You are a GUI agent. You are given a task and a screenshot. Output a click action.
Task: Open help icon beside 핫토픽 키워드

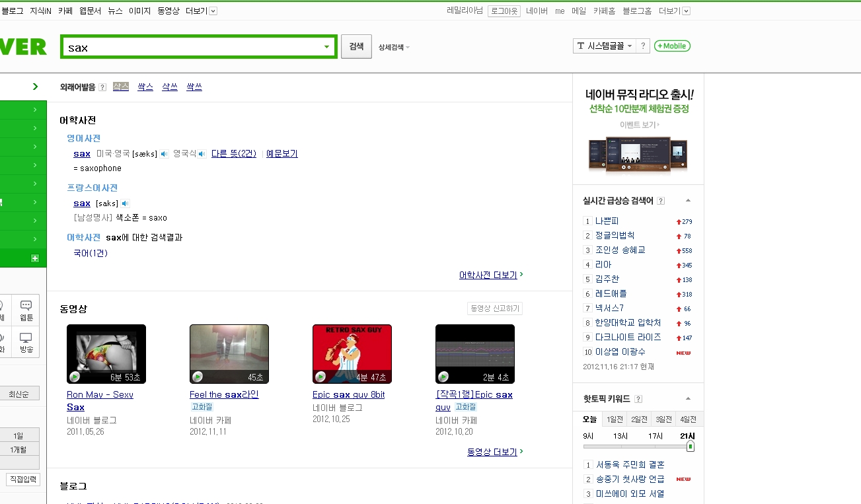coord(638,399)
